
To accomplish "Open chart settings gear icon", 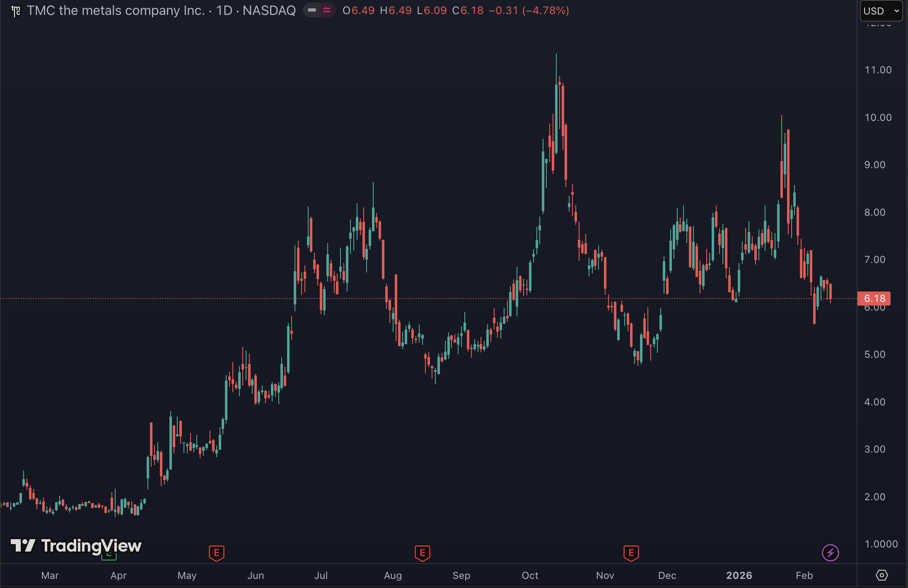I will pyautogui.click(x=882, y=575).
